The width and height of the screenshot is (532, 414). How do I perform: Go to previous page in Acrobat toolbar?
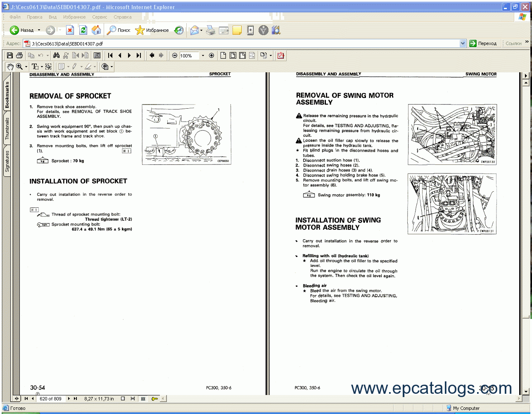(120, 55)
